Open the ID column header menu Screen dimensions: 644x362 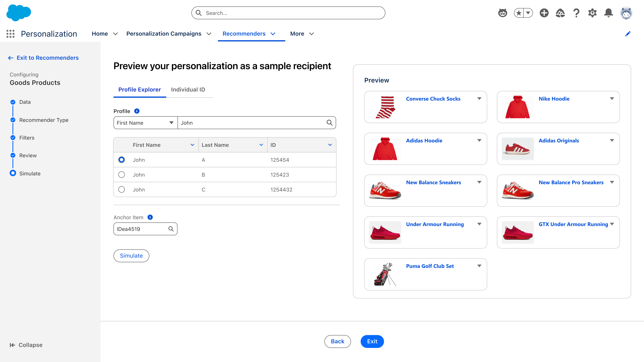click(330, 145)
